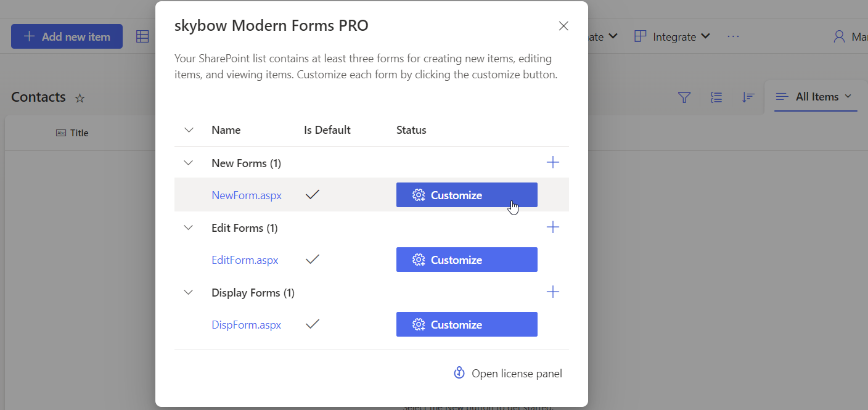Customize the DispForm.aspx form
The width and height of the screenshot is (868, 410).
click(467, 324)
